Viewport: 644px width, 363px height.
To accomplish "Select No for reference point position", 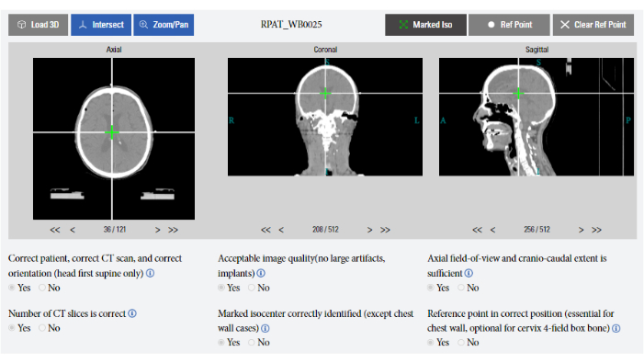I will click(x=461, y=343).
